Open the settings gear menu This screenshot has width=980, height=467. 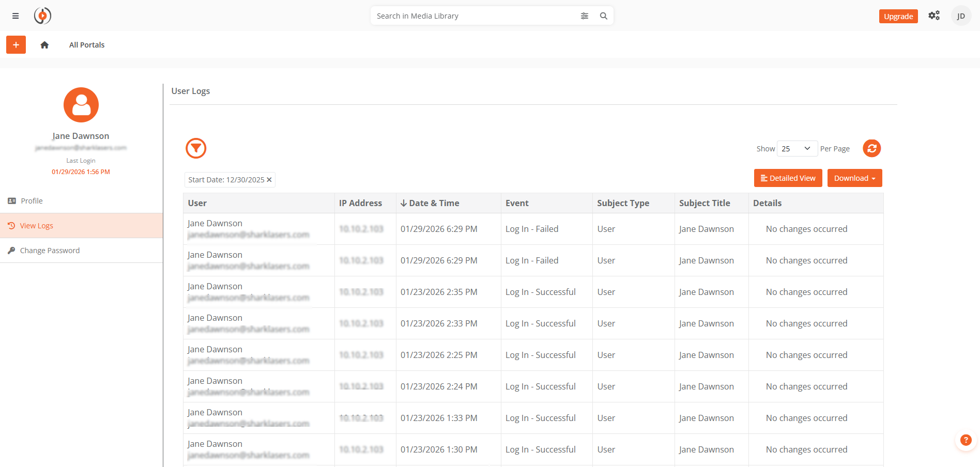(934, 15)
